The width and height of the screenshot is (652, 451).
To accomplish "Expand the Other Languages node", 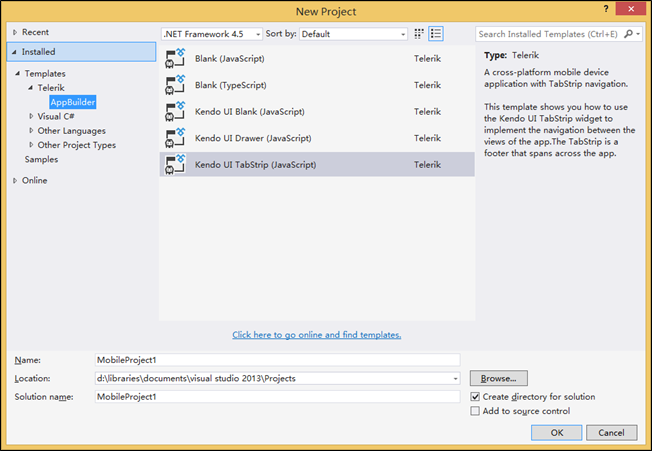I will pos(31,131).
